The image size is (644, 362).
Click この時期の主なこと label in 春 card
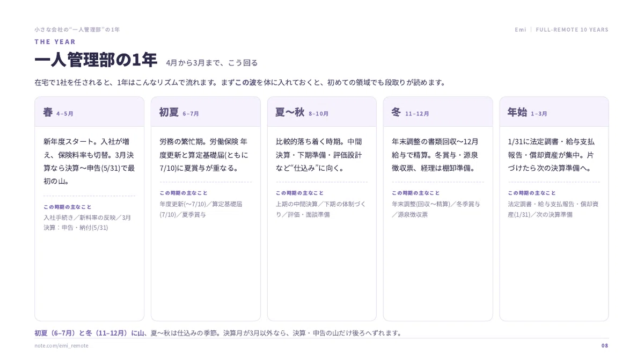(x=68, y=207)
